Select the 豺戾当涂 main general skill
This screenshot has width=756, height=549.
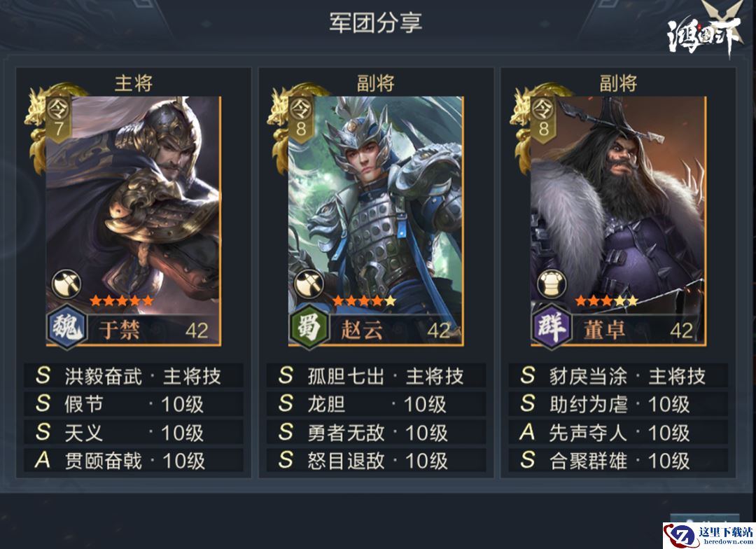pos(619,376)
